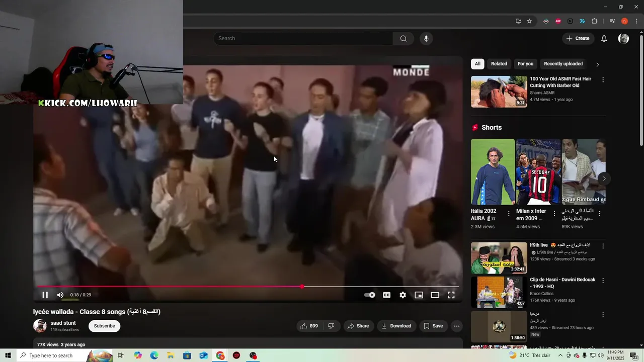Show more filter chips with right arrow

point(597,64)
